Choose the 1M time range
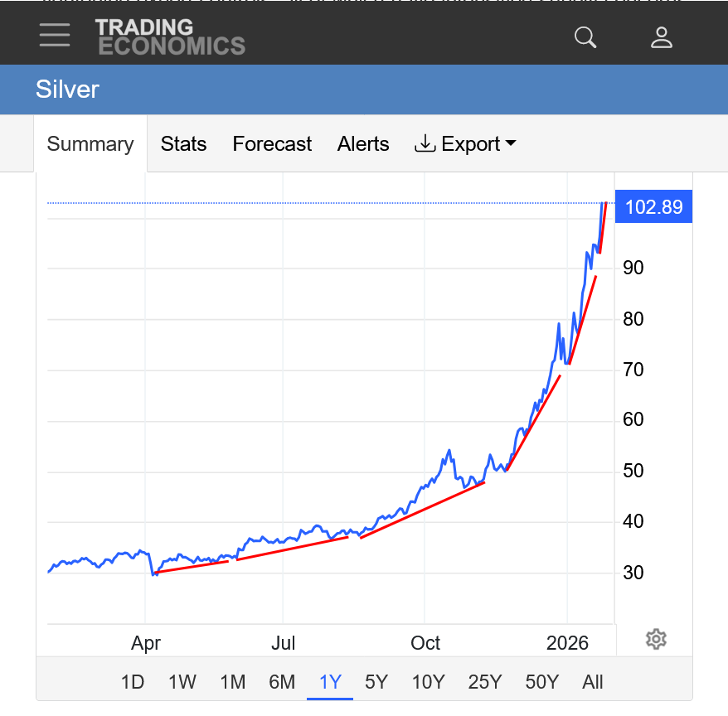728x716 pixels. coord(233,682)
